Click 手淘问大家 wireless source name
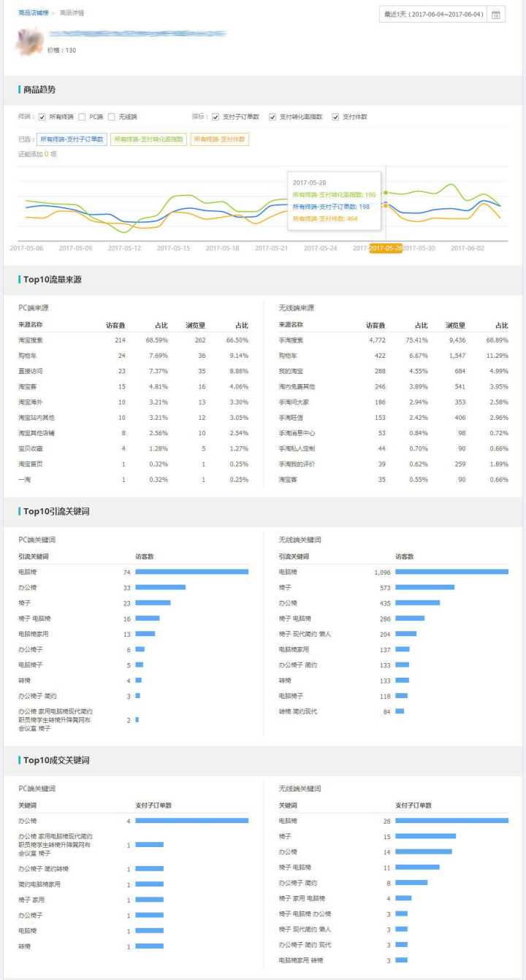The height and width of the screenshot is (980, 526). coord(294,402)
